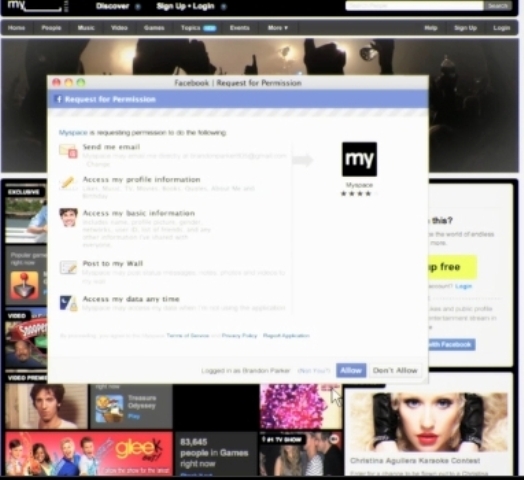Click the Myspace link in permission text
524x480 pixels.
coord(73,133)
